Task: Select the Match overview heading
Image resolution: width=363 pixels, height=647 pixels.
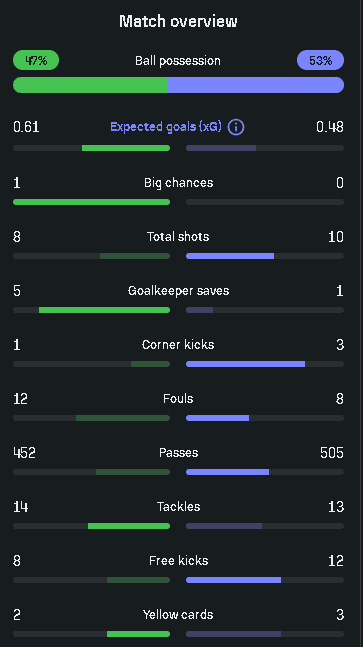Action: point(178,21)
